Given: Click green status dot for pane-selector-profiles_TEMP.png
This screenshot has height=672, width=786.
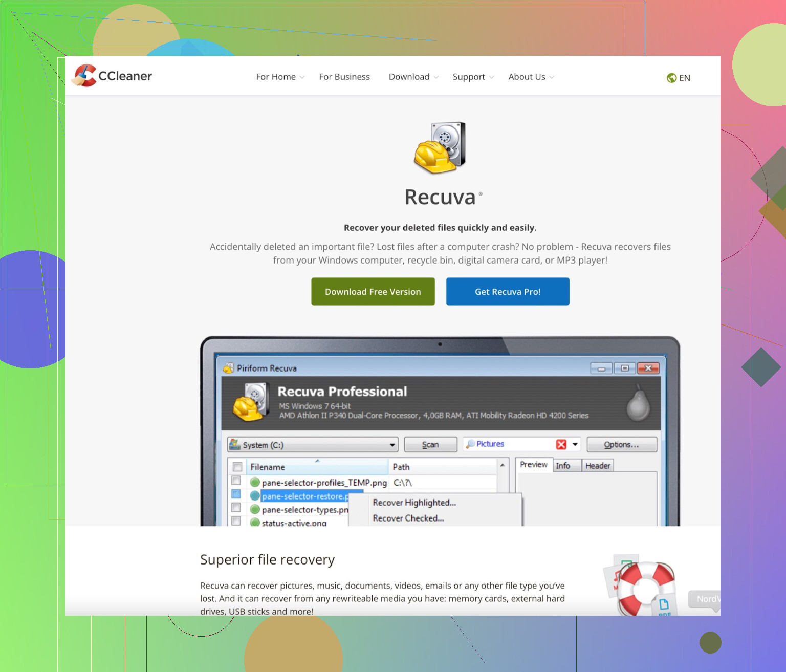Looking at the screenshot, I should click(255, 482).
